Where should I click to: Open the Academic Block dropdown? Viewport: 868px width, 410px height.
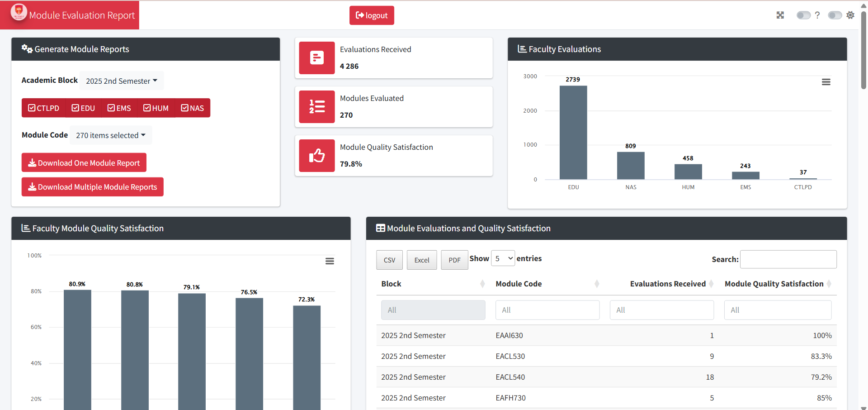tap(121, 81)
